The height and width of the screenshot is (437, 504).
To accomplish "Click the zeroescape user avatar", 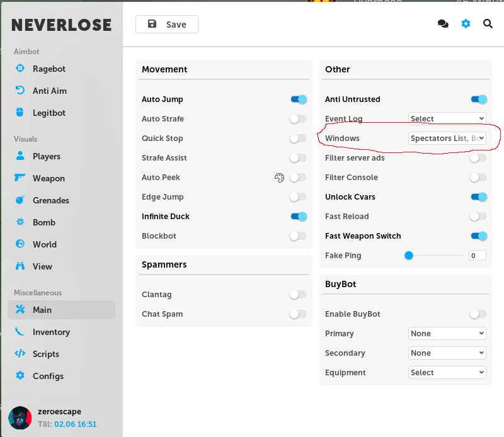I will 20,417.
